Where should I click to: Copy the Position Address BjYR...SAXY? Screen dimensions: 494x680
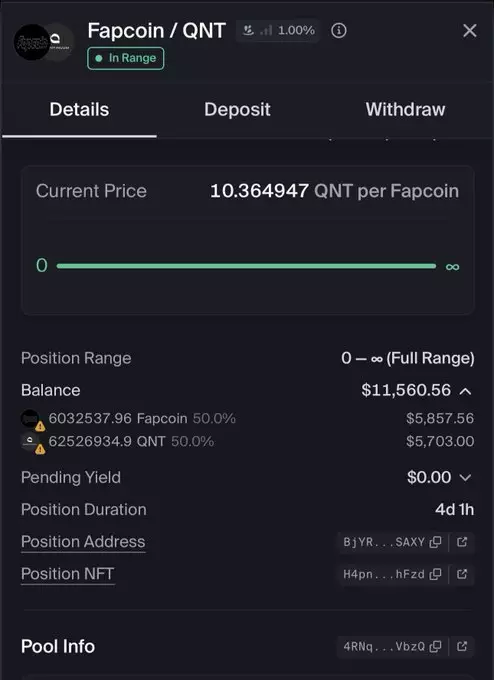pyautogui.click(x=435, y=542)
